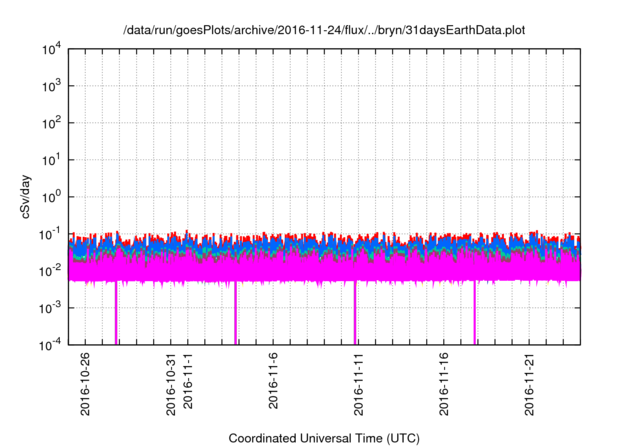640x448 pixels.
Task: Click the 10^1 y-axis tick label
Action: pyautogui.click(x=52, y=160)
